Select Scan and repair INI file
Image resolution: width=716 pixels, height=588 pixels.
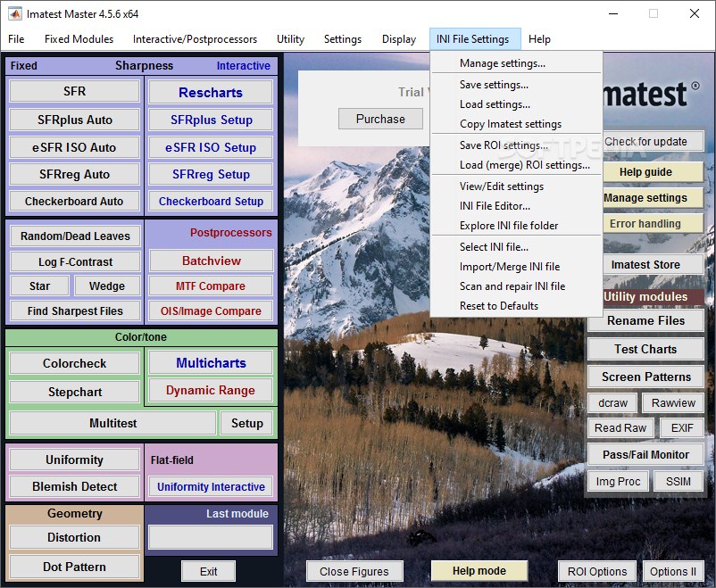pos(516,286)
